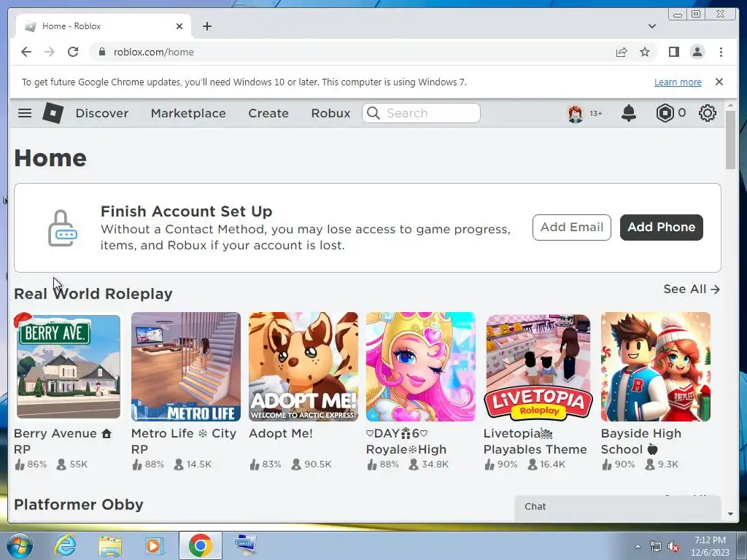The width and height of the screenshot is (747, 560).
Task: Open the Berry Avenue RP thumbnail
Action: [68, 367]
